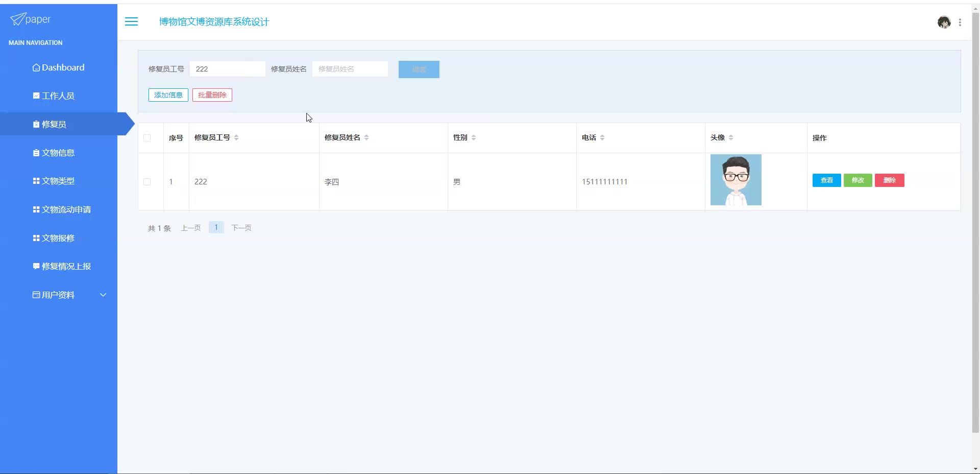This screenshot has width=980, height=474.
Task: Open Dashboard in the sidebar
Action: pos(59,67)
